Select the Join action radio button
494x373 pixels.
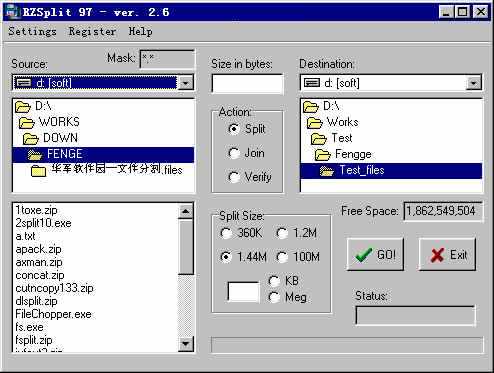(x=234, y=153)
